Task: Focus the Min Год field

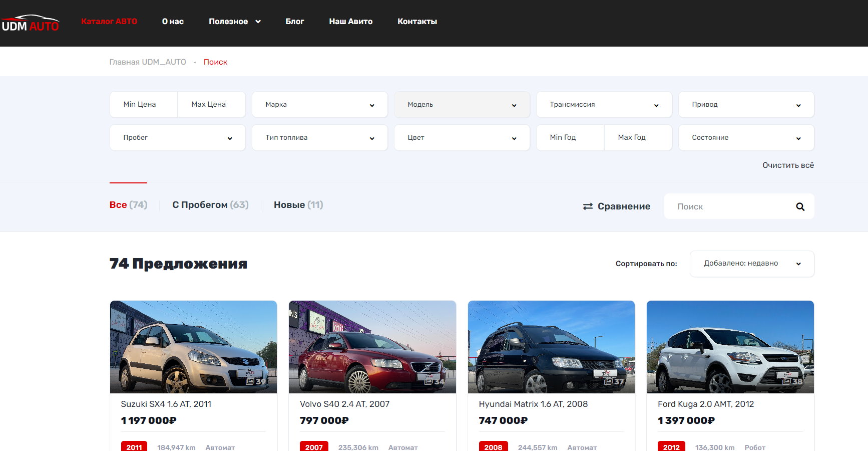Action: [x=570, y=137]
